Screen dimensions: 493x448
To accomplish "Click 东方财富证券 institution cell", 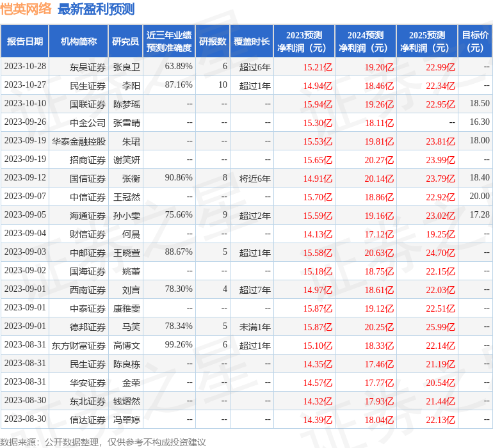I will click(x=79, y=345).
